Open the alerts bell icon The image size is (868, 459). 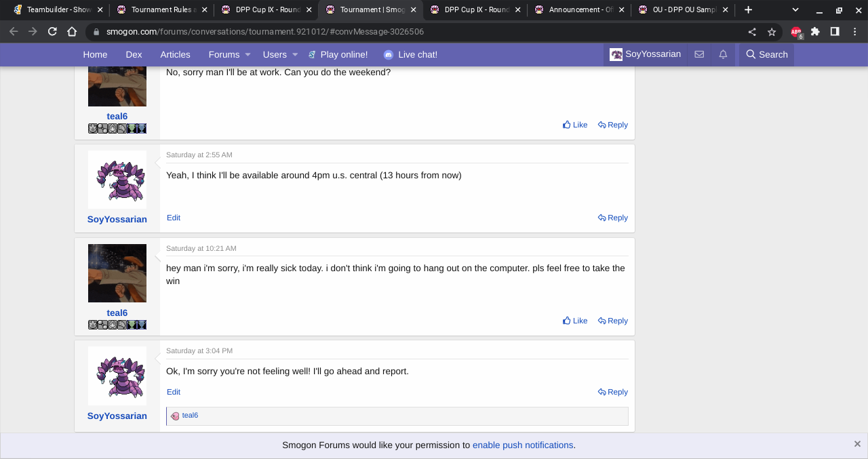[723, 54]
